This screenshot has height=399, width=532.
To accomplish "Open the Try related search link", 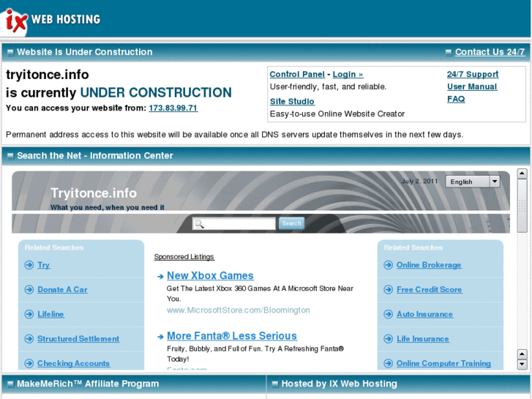I will (43, 265).
